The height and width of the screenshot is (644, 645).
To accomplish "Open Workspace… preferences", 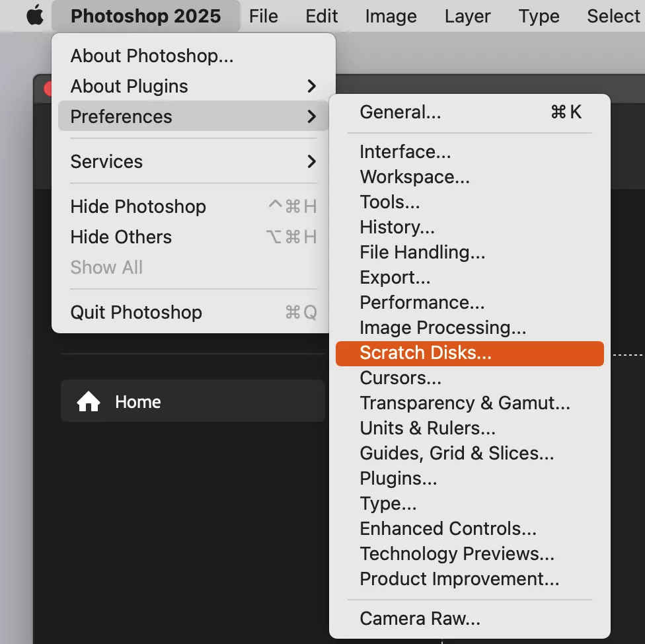I will [470, 177].
